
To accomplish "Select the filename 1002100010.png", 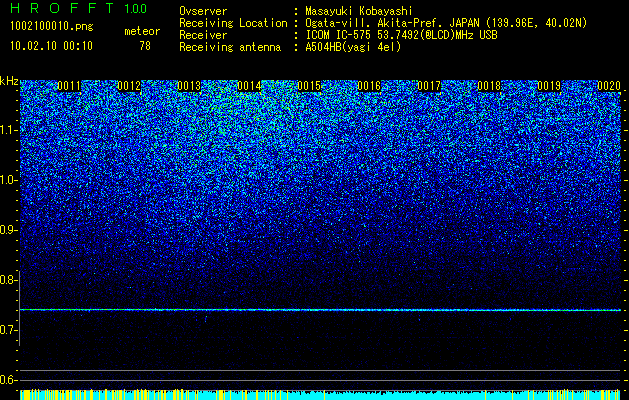I will tap(52, 27).
